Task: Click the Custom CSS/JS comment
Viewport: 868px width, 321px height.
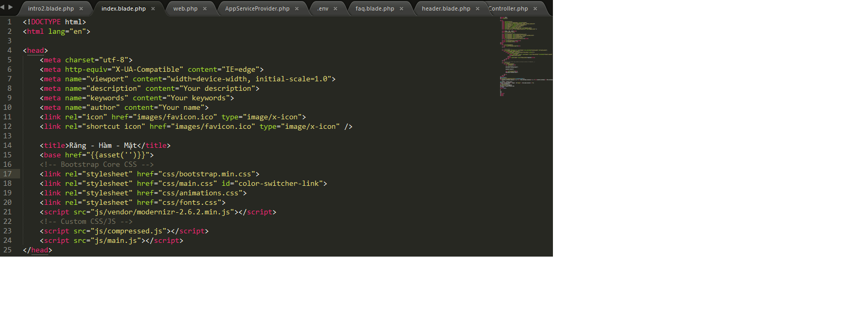Action: click(86, 221)
